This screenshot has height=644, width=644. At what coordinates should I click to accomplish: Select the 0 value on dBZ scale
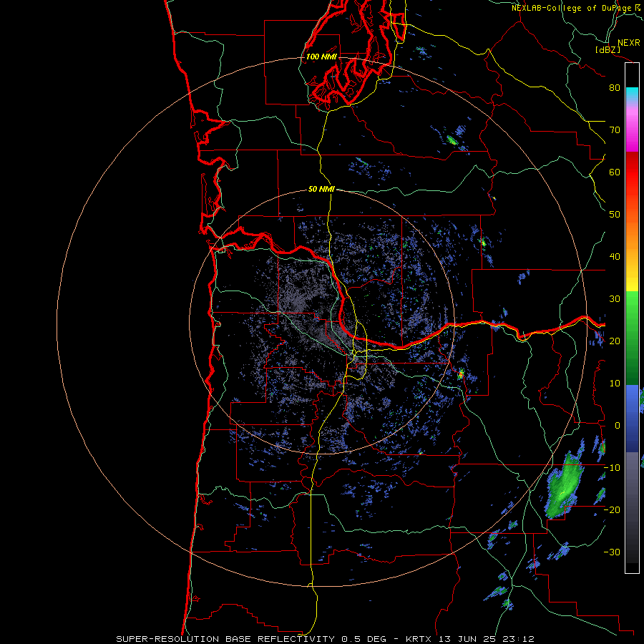618,426
